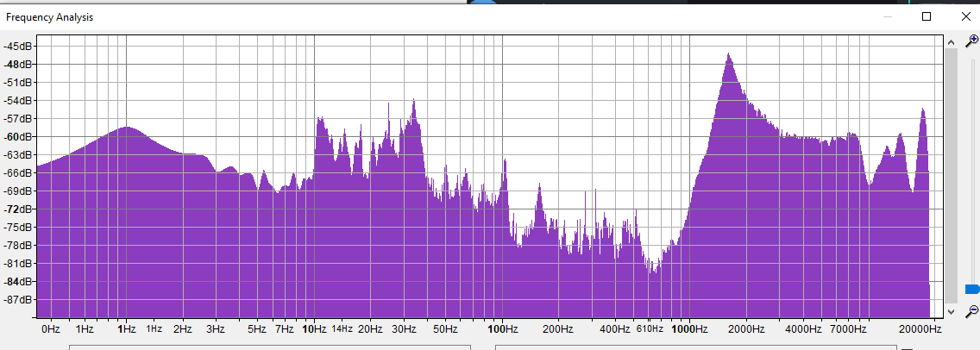Click the 14Hz frequency label
This screenshot has width=980, height=350.
point(342,328)
